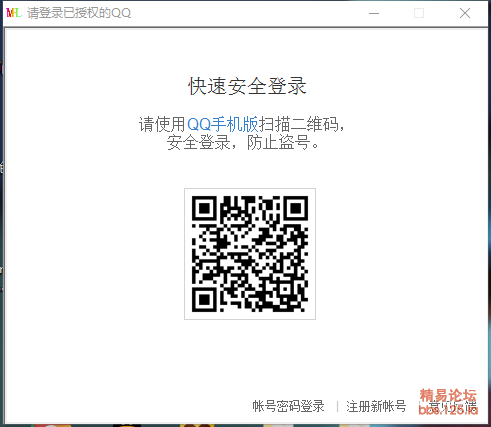491x427 pixels.
Task: Click the rainbow app icon in title bar
Action: (14, 13)
